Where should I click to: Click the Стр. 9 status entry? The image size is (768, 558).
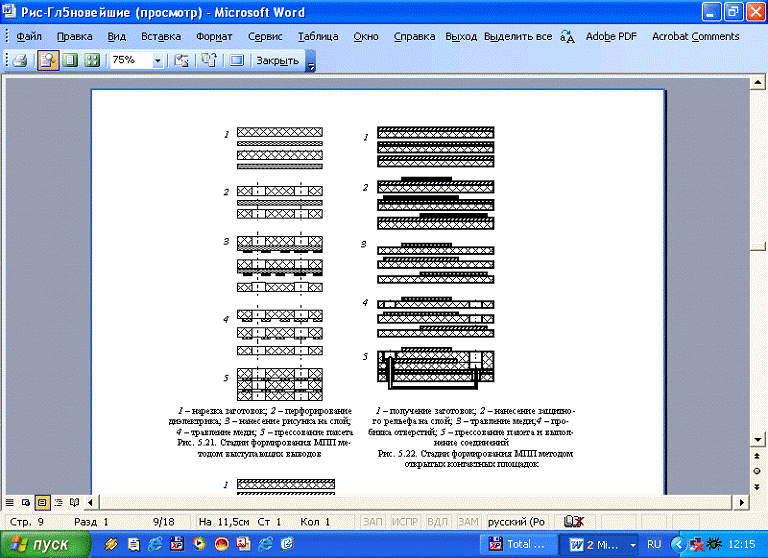[x=27, y=522]
